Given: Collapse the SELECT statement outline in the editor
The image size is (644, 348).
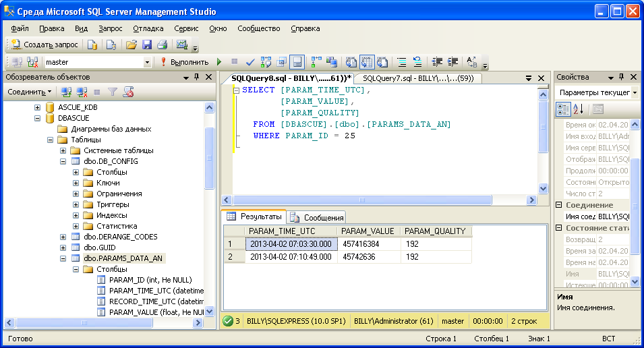Looking at the screenshot, I should pos(237,90).
